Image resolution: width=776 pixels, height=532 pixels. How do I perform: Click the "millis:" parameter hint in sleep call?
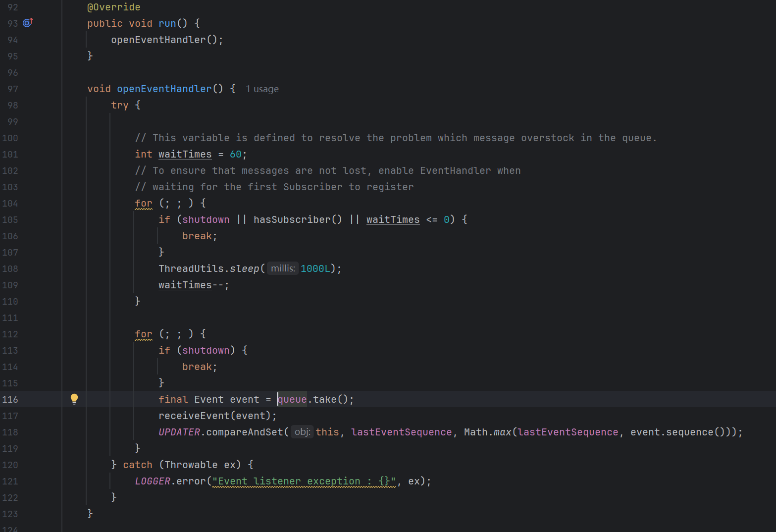pyautogui.click(x=283, y=268)
